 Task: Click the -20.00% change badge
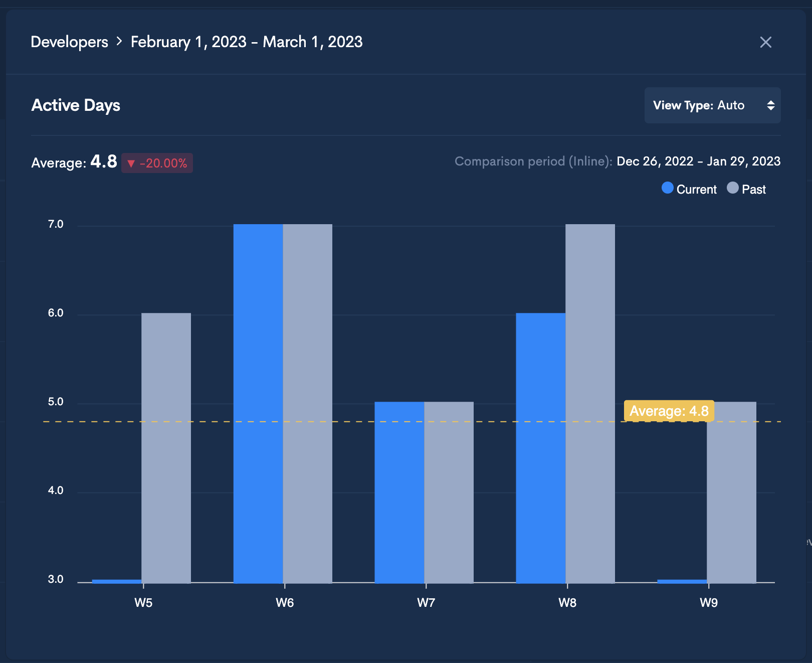(x=157, y=163)
